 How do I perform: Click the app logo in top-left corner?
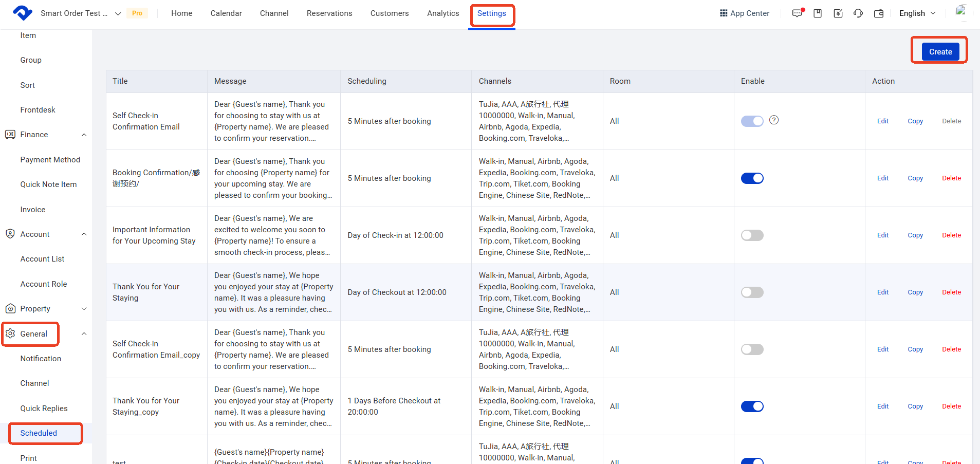[x=22, y=13]
